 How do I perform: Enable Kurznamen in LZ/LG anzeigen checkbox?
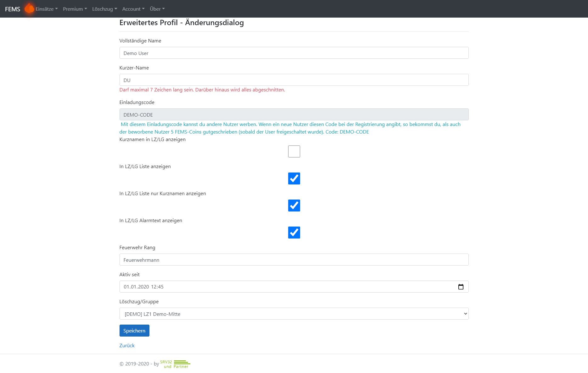294,151
